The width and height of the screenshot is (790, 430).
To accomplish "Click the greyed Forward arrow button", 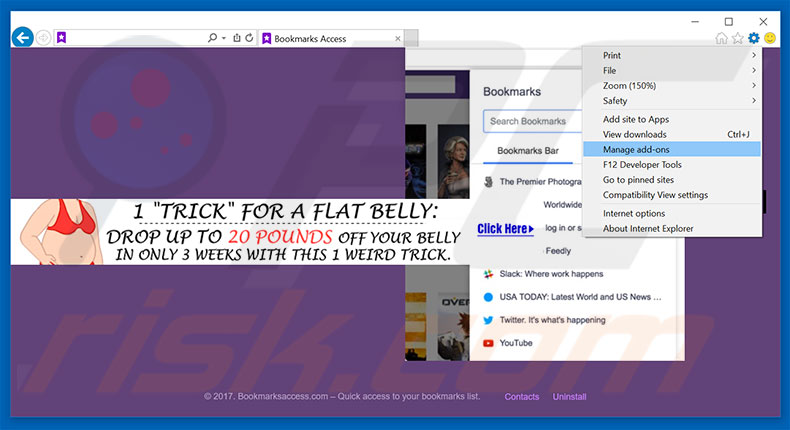I will 43,38.
